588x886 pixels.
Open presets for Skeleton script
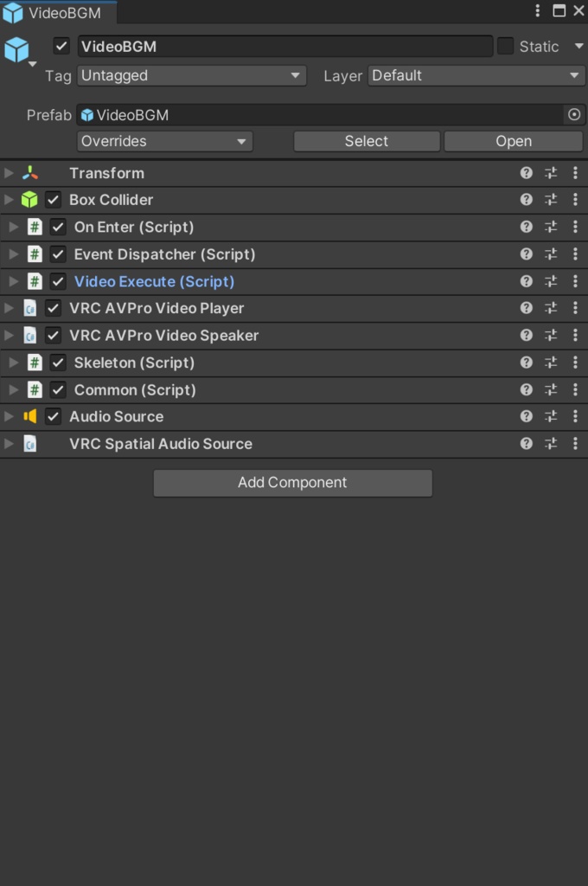tap(551, 363)
